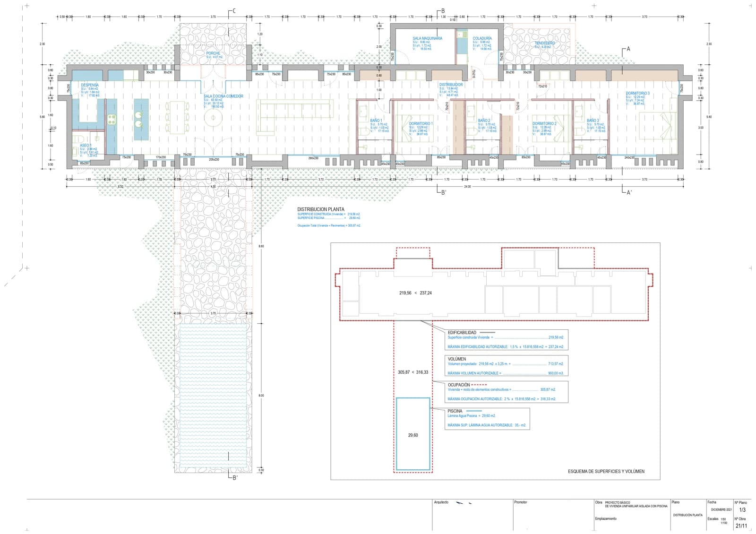Viewport: 756px width, 534px height.
Task: Click the ESQUEMA DE SUPERFICIES Y VOLÚMEN caption
Action: tap(606, 471)
